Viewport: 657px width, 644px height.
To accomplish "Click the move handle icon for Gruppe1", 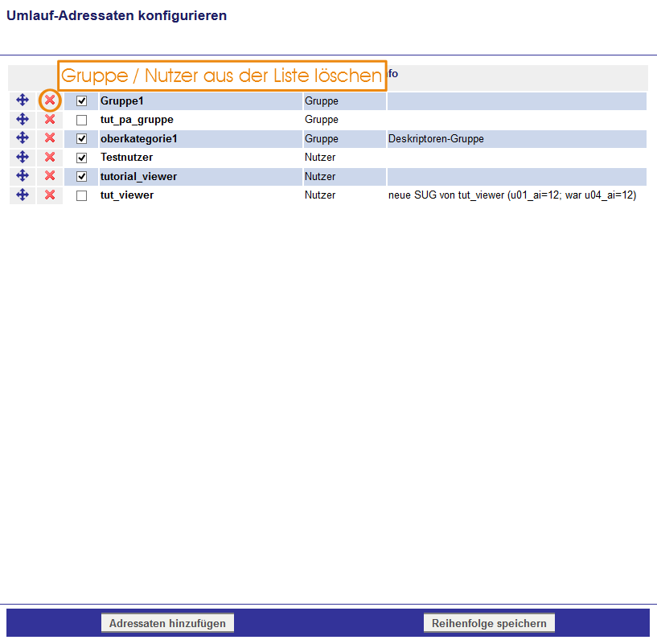I will (23, 100).
